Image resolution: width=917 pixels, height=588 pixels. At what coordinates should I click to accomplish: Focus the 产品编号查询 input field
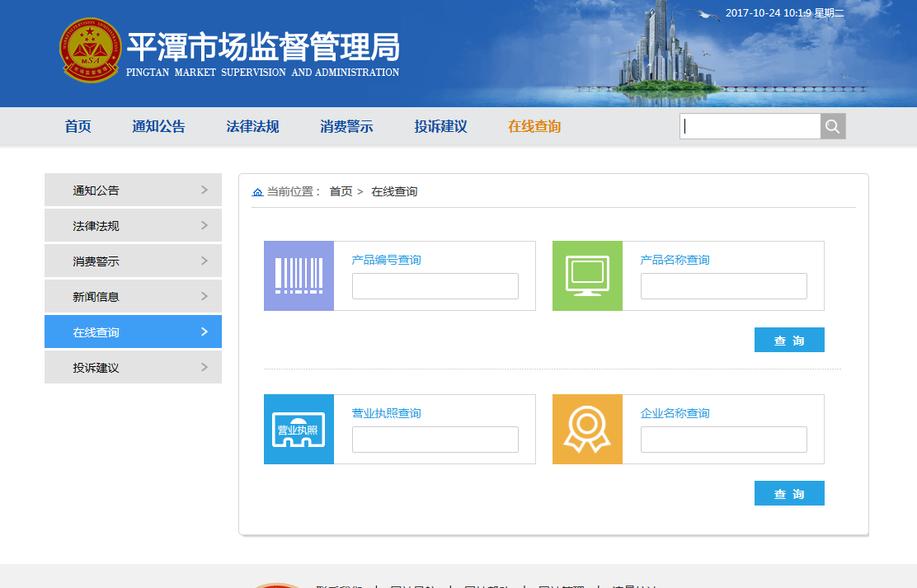(x=435, y=286)
